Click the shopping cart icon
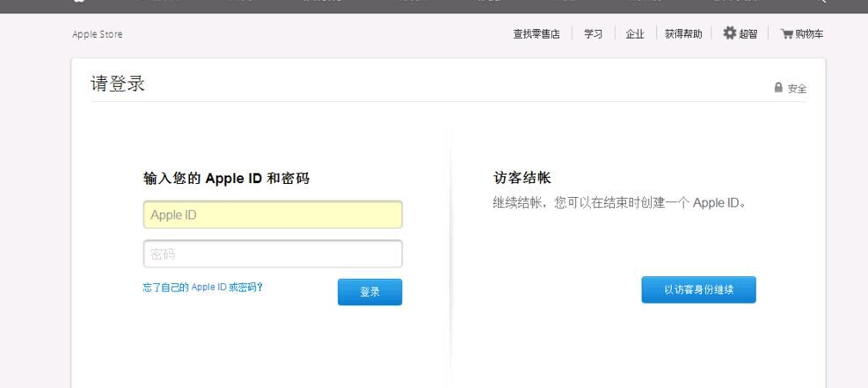Image resolution: width=868 pixels, height=388 pixels. [786, 33]
